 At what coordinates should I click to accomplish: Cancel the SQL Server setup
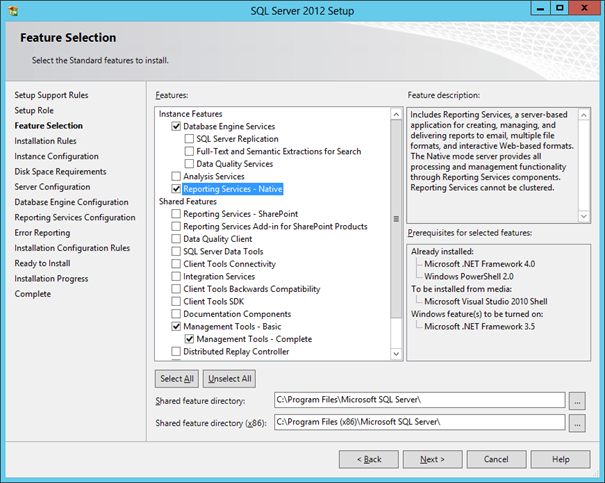click(x=496, y=459)
